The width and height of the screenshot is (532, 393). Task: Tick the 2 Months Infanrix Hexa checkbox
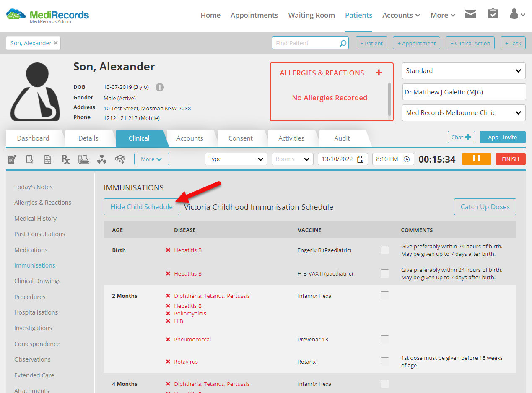[x=385, y=296]
